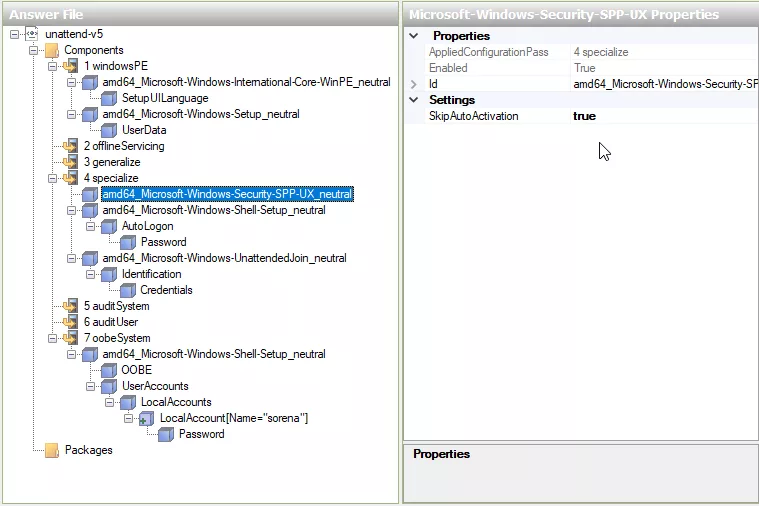
Task: Select the LocalAccount sorena Password item
Action: point(201,434)
